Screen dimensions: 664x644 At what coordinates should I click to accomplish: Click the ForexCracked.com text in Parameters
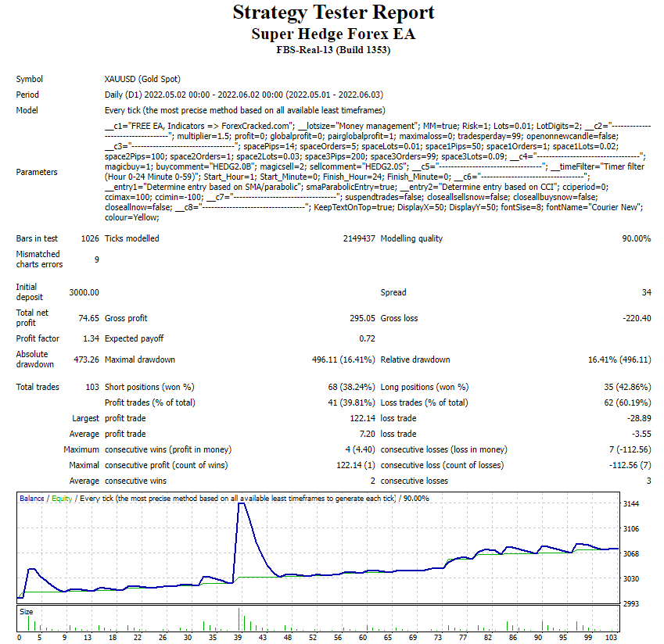click(256, 125)
